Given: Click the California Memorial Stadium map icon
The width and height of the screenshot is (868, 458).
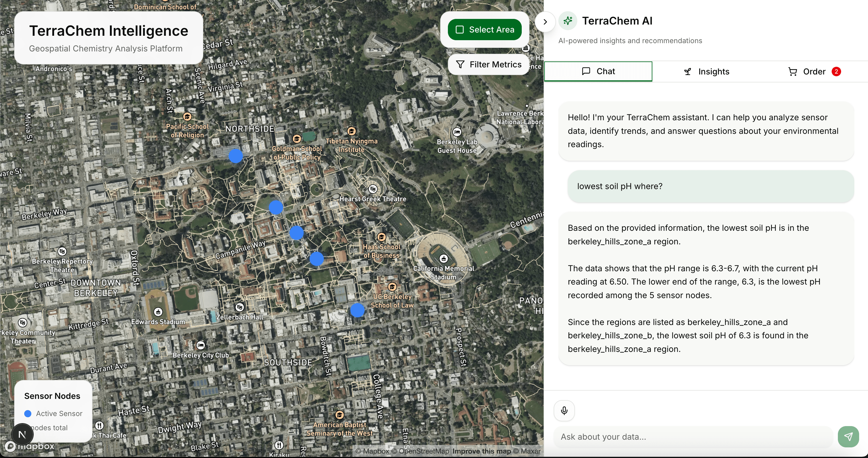Looking at the screenshot, I should tap(443, 259).
